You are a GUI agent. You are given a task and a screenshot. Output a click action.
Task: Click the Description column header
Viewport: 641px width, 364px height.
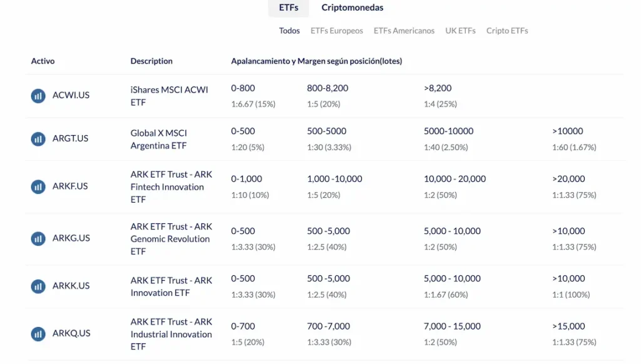click(x=151, y=61)
